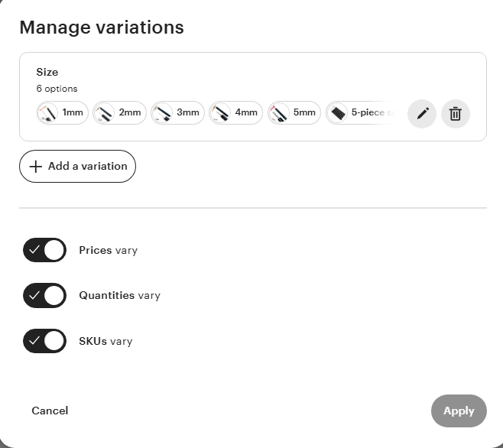Screen dimensions: 503x448
Task: Turn off SKUs vary toggle
Action: pos(45,341)
